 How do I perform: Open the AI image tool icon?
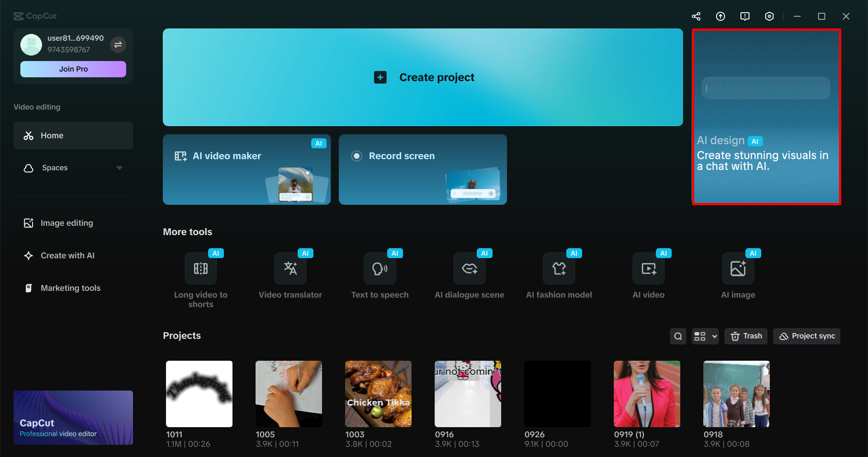click(738, 269)
